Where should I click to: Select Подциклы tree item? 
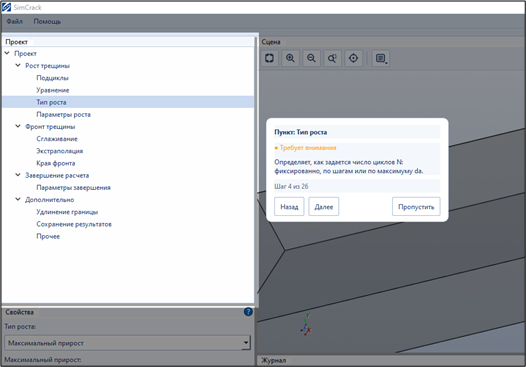[x=52, y=78]
